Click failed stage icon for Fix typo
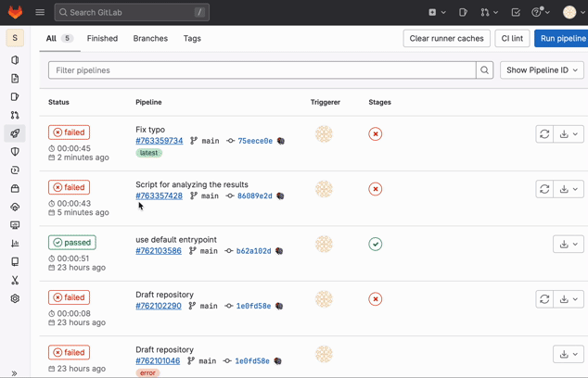The width and height of the screenshot is (588, 378). click(376, 134)
